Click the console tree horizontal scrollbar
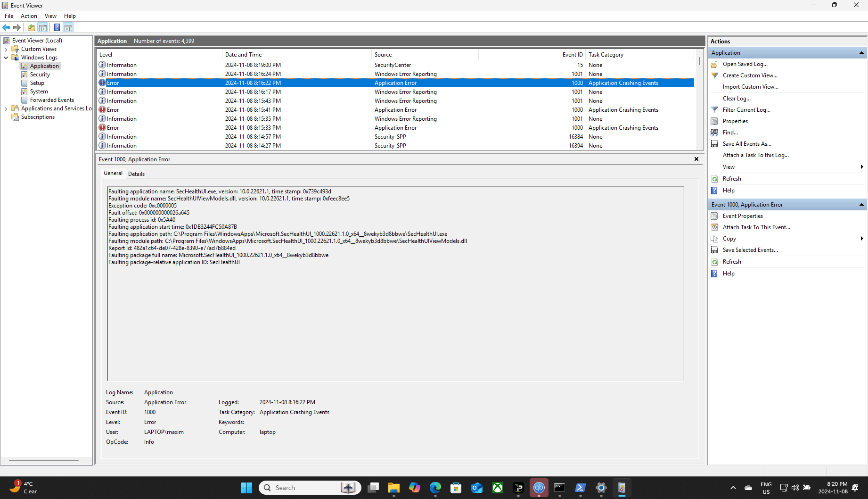This screenshot has height=499, width=868. pos(44,460)
